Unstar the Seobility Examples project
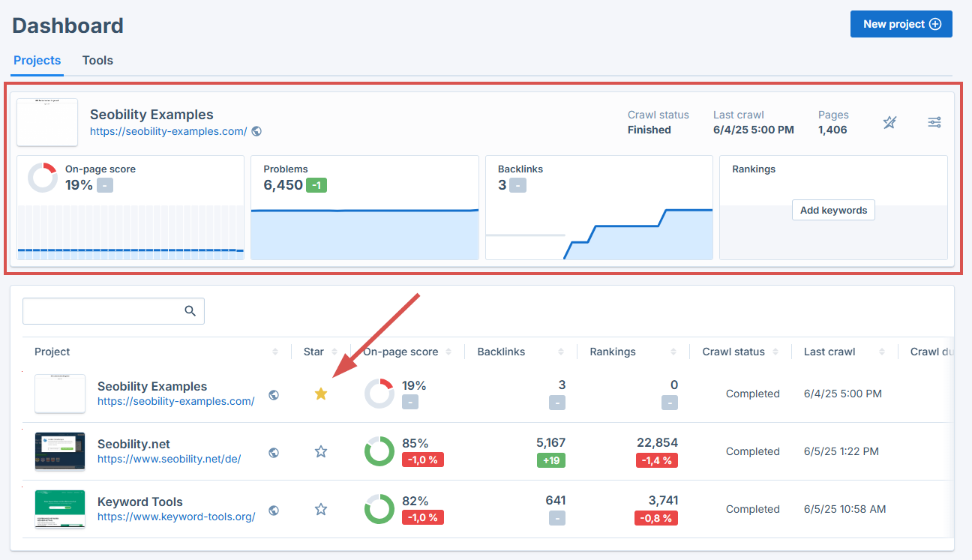The width and height of the screenshot is (972, 560). point(321,394)
